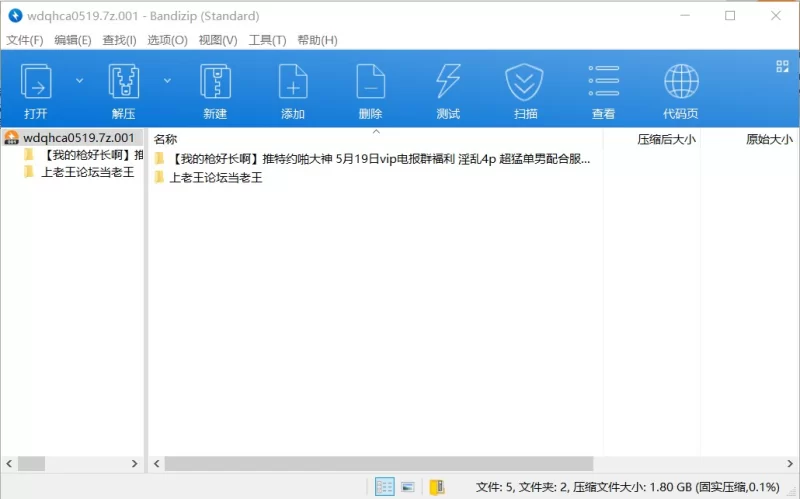Open the 选项(O) menu

(167, 40)
